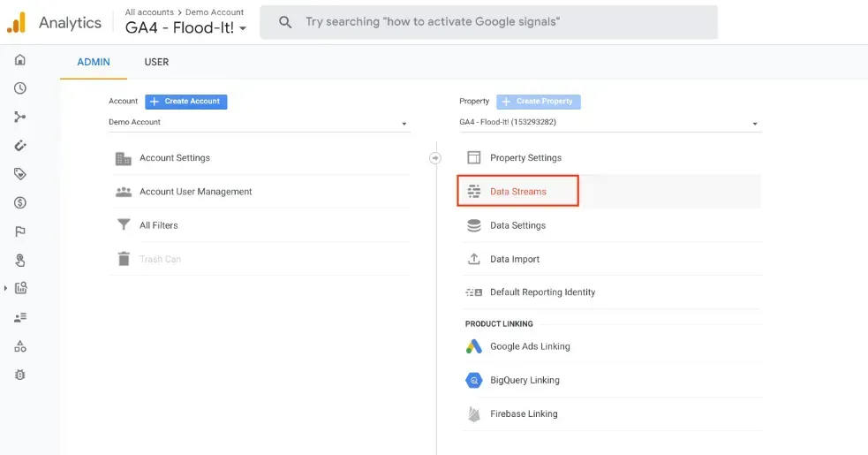
Task: Switch to the ADMIN tab
Action: (94, 62)
